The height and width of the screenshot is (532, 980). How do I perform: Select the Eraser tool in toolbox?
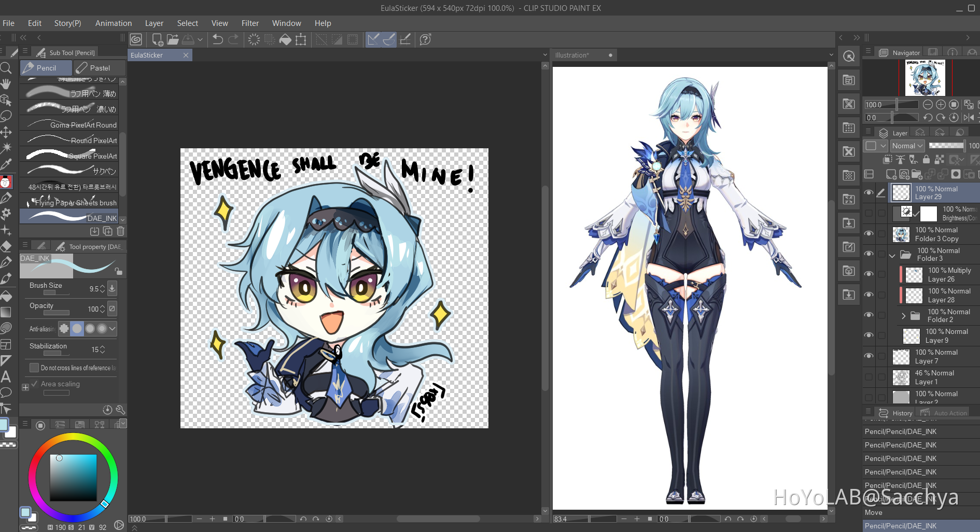6,246
